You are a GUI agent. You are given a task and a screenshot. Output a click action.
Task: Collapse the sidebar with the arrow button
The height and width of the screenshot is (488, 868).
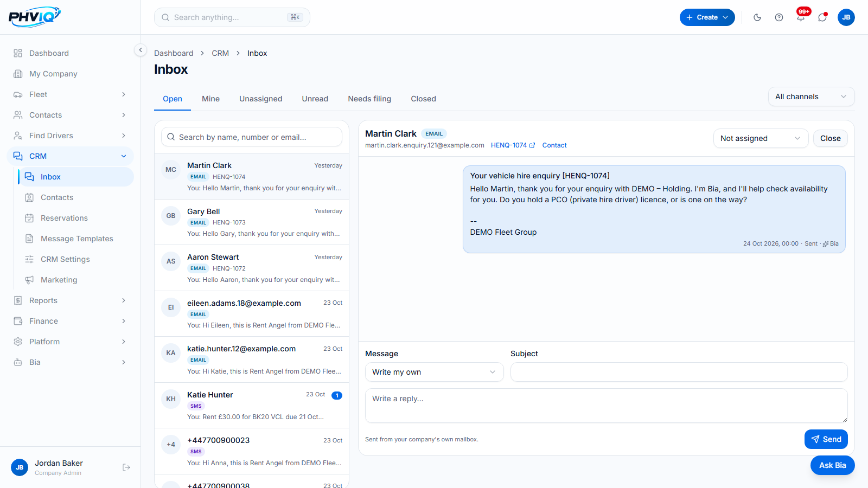141,50
